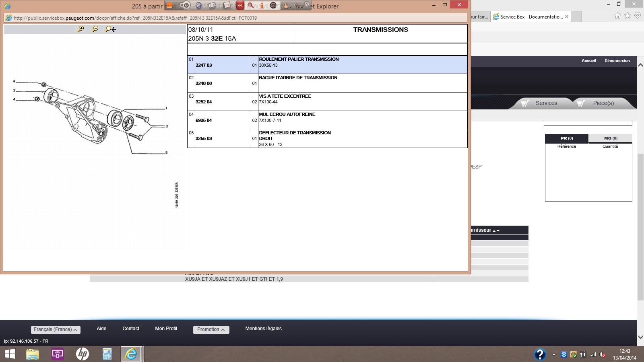Expand the Promotion dropdown in footer
This screenshot has height=362, width=644.
click(x=211, y=329)
